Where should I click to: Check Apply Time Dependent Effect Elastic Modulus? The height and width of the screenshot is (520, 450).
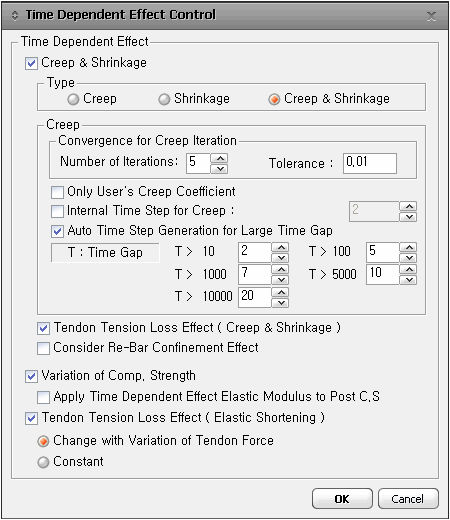coord(43,397)
